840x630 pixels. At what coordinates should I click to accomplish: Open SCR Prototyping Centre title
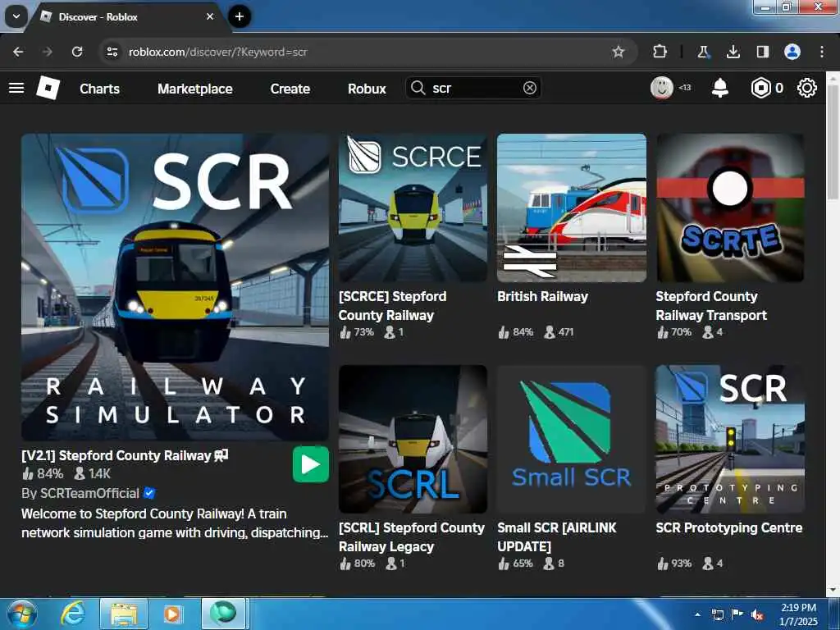click(729, 527)
